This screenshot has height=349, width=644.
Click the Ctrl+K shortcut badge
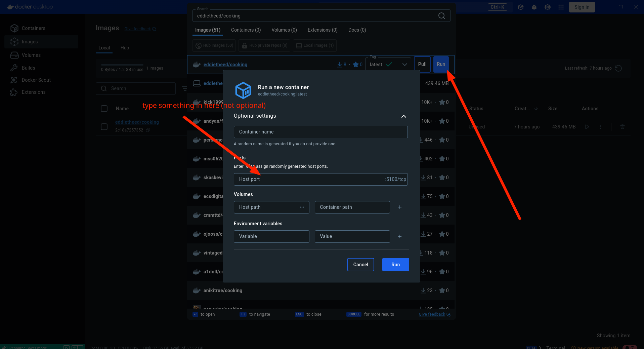(497, 7)
